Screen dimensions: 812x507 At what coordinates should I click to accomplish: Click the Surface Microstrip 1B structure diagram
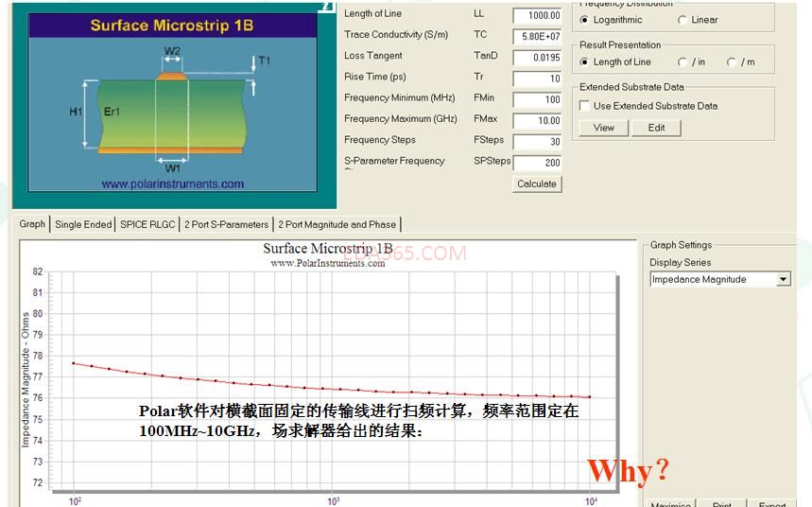[x=172, y=103]
